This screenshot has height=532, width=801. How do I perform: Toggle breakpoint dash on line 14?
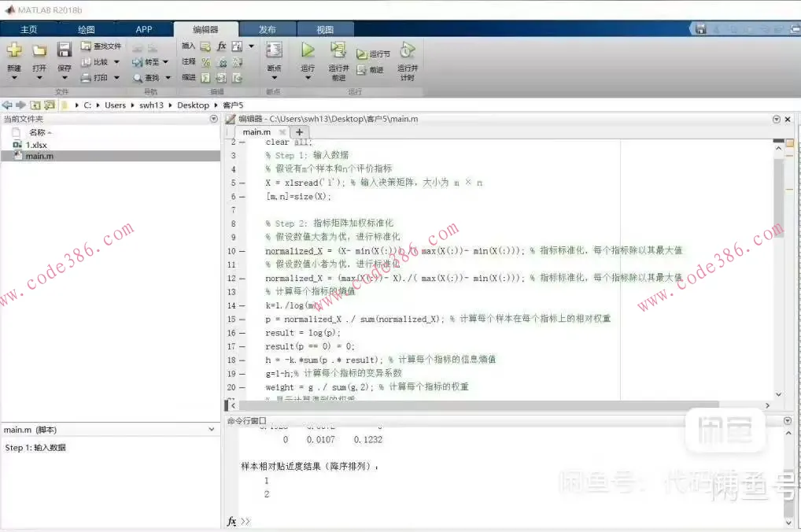[242, 305]
